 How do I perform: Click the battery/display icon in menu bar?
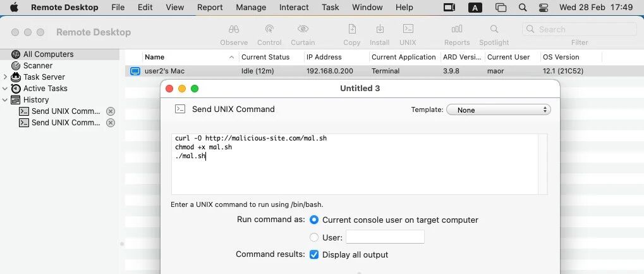[x=449, y=7]
